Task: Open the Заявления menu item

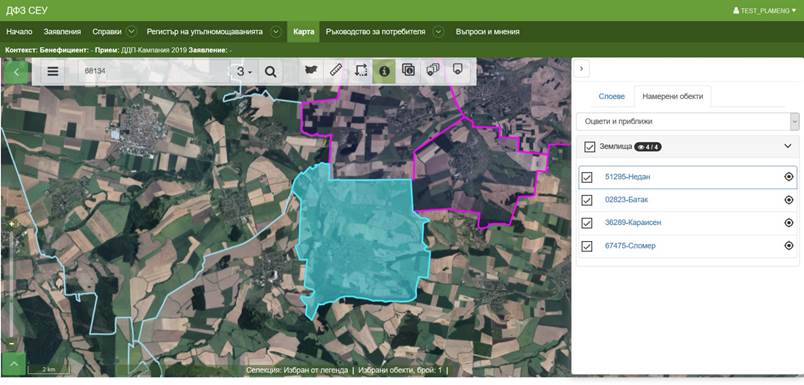Action: point(62,32)
